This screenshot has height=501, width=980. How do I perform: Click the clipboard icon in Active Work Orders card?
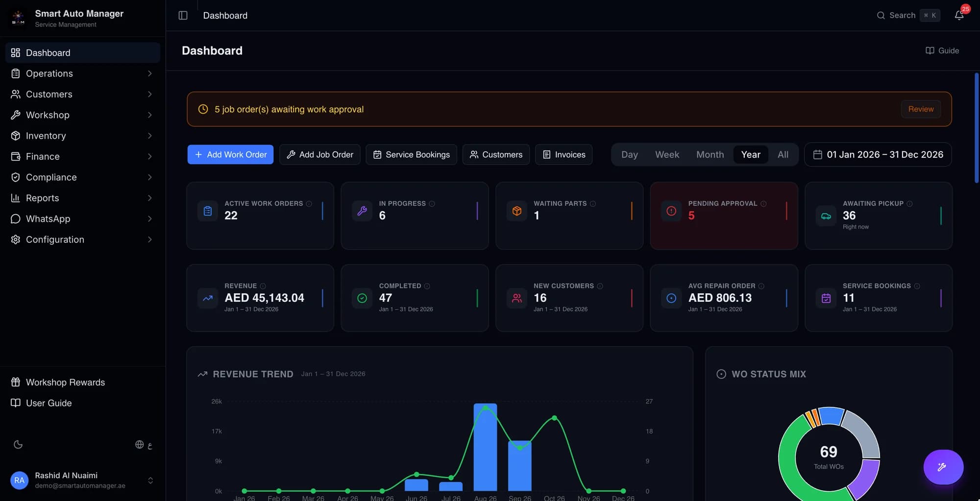208,211
